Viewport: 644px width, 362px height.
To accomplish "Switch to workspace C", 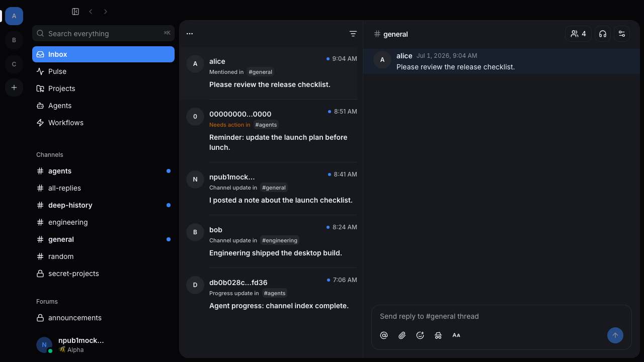I will (x=14, y=64).
